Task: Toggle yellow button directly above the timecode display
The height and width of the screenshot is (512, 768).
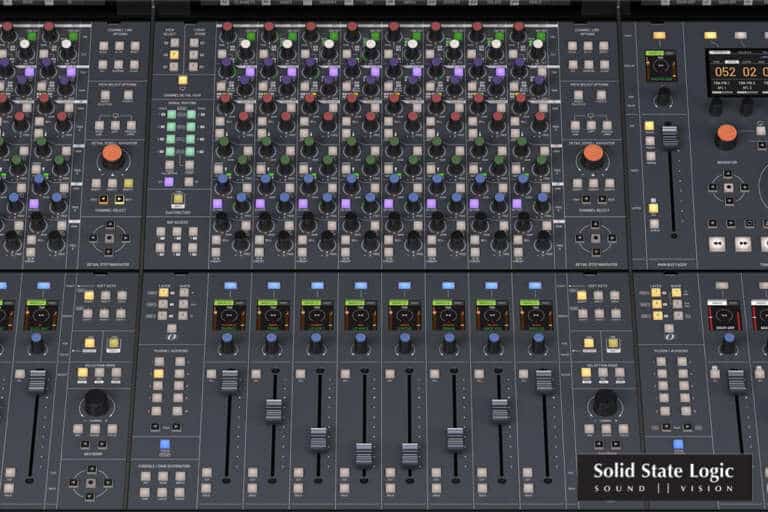Action: coord(710,35)
